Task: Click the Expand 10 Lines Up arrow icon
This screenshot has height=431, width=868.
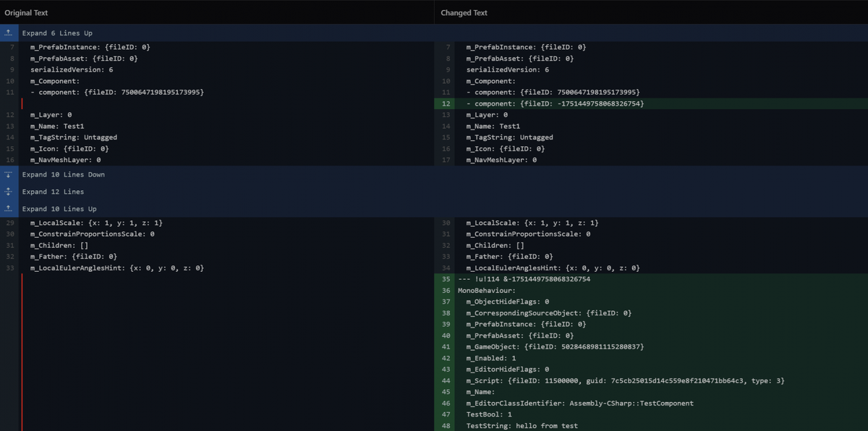Action: pyautogui.click(x=9, y=209)
